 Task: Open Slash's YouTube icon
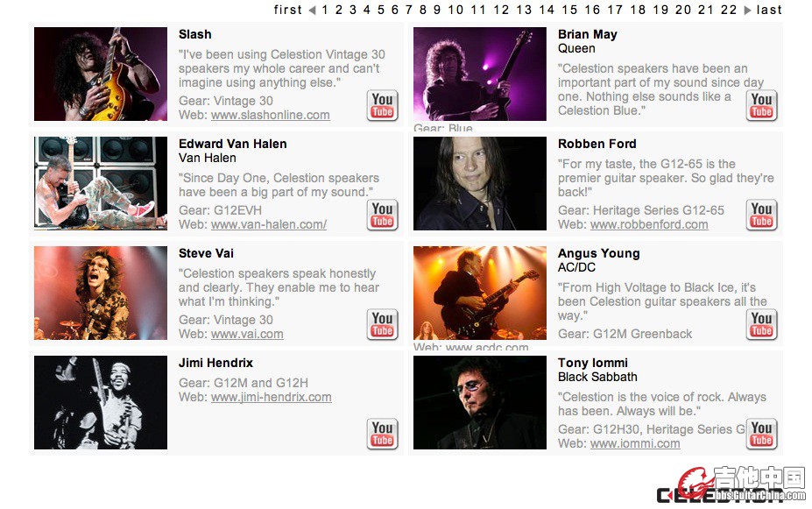382,106
